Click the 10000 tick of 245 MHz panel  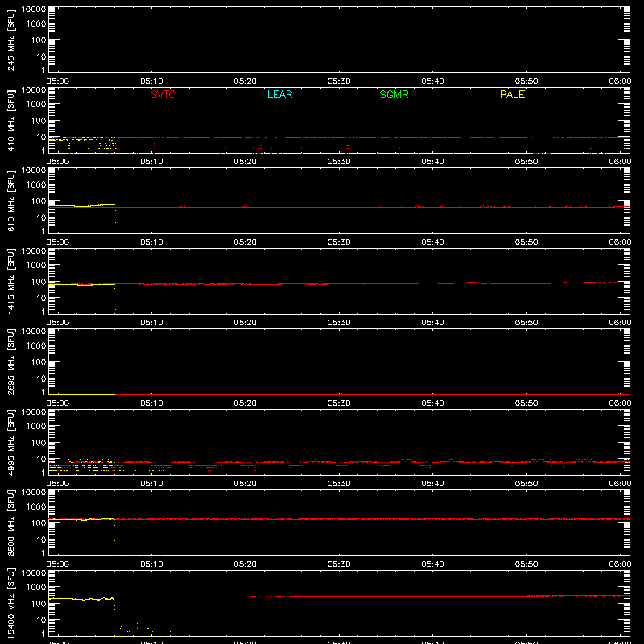(34, 10)
